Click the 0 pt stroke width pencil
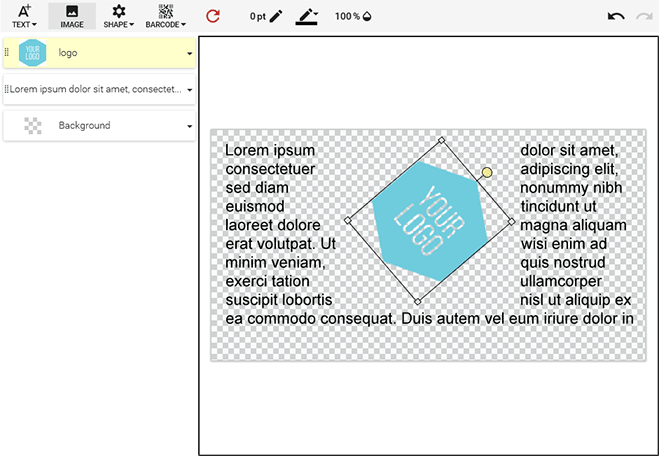This screenshot has width=659, height=456. pyautogui.click(x=266, y=16)
